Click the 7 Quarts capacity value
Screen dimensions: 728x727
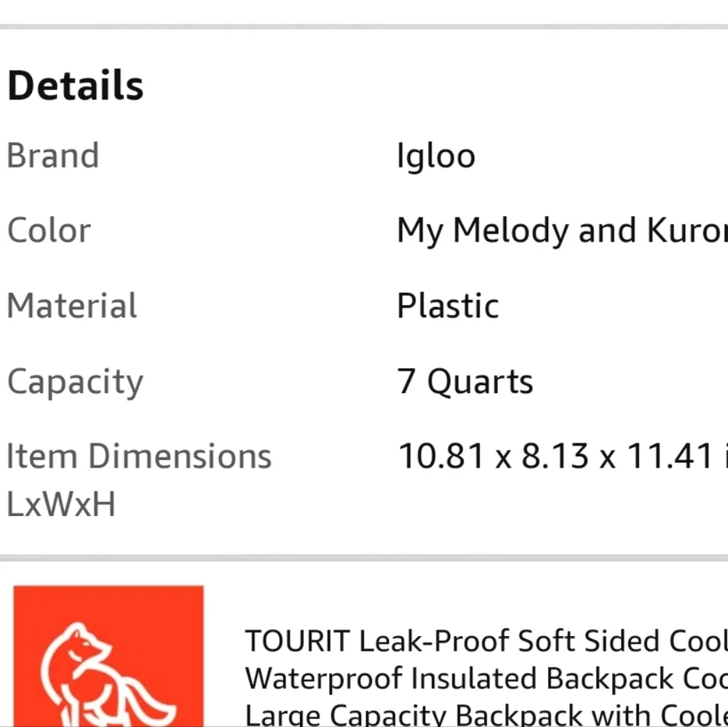(465, 381)
